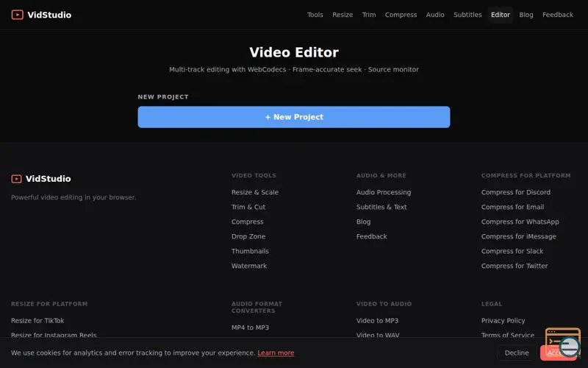Viewport: 588px width, 368px height.
Task: Open Compress for Discord link
Action: 516,192
